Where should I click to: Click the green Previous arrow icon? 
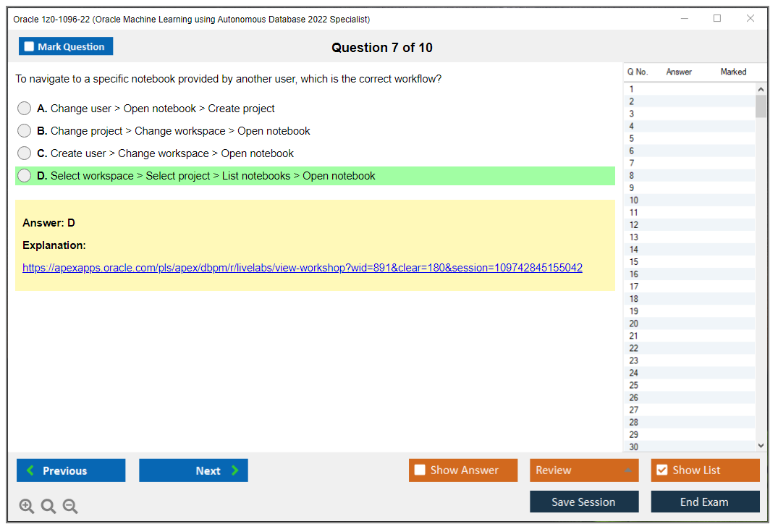(x=29, y=470)
